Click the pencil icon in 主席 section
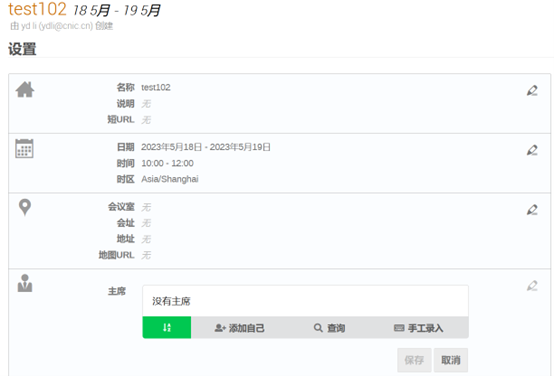This screenshot has height=376, width=554. (532, 286)
